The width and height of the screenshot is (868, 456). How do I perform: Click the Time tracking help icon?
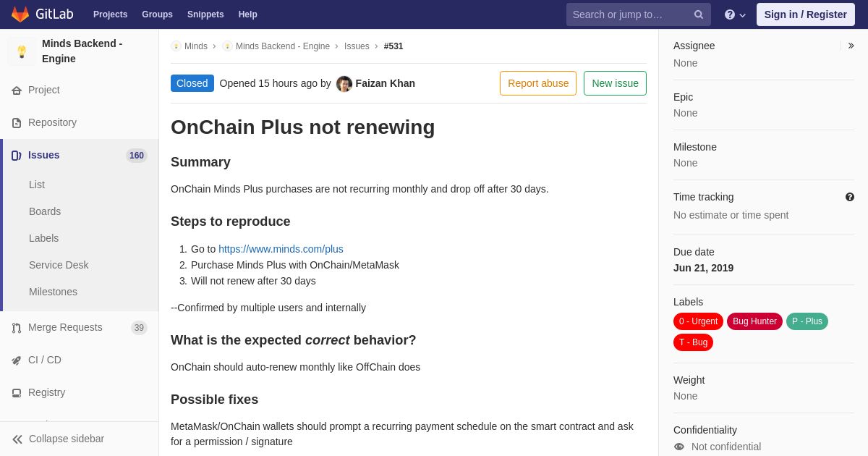click(850, 197)
